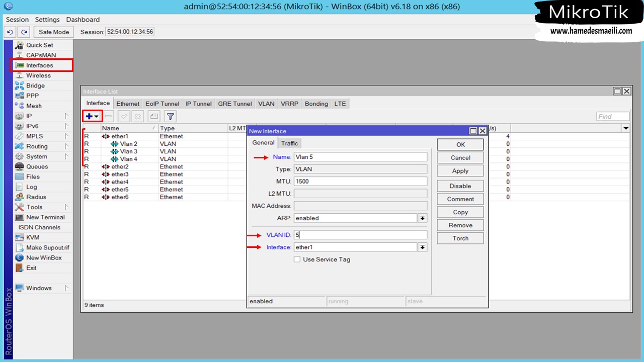Open the Interfaces sidebar entry
The width and height of the screenshot is (644, 362).
click(x=39, y=65)
